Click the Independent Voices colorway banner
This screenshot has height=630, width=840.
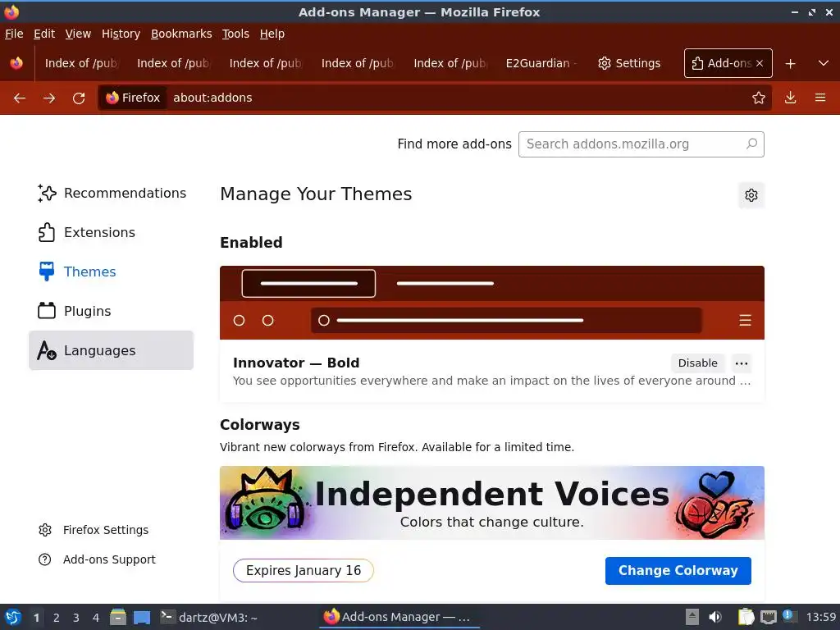click(x=492, y=503)
